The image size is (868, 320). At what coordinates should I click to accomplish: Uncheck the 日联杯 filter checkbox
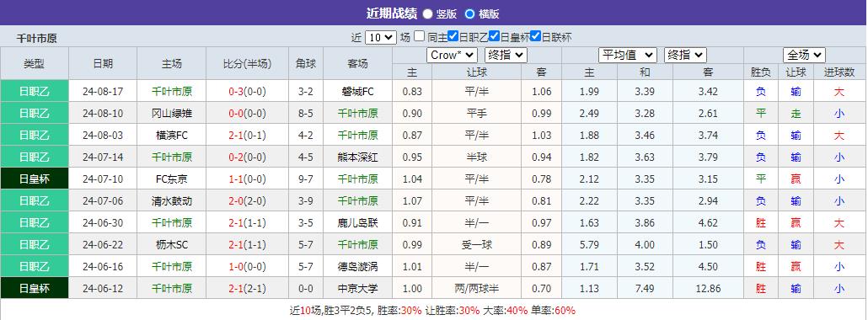535,36
